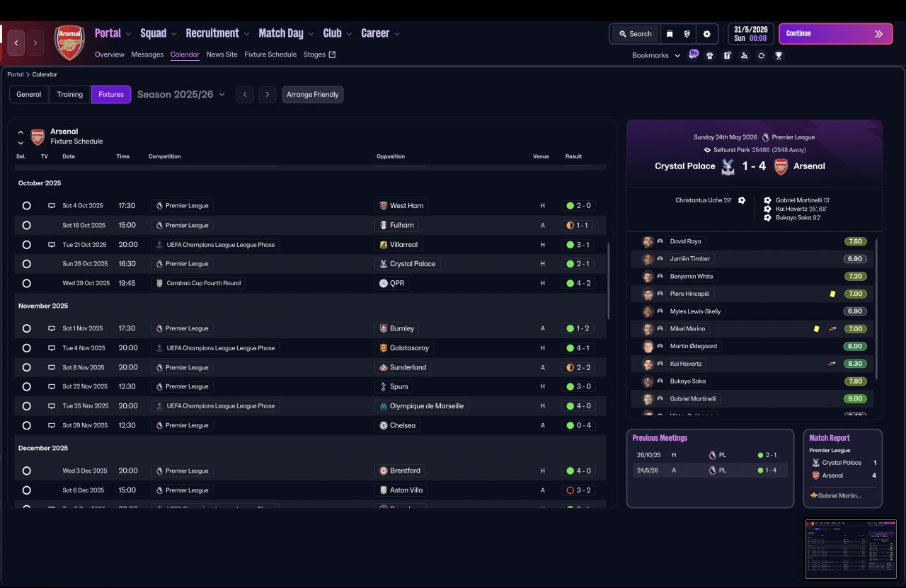
Task: Click the screen thumbnail preview in the corner
Action: (851, 549)
